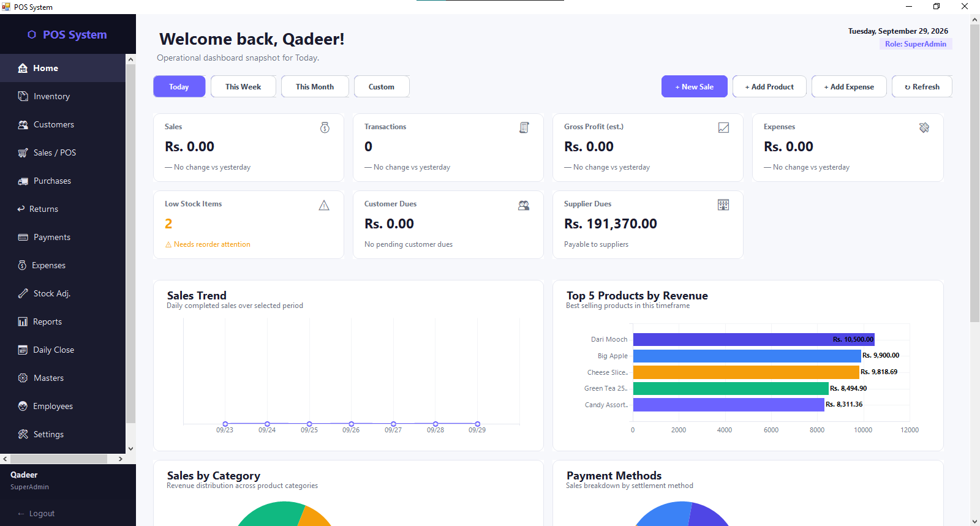Click the Customers sidebar icon
The width and height of the screenshot is (980, 526).
pyautogui.click(x=23, y=124)
